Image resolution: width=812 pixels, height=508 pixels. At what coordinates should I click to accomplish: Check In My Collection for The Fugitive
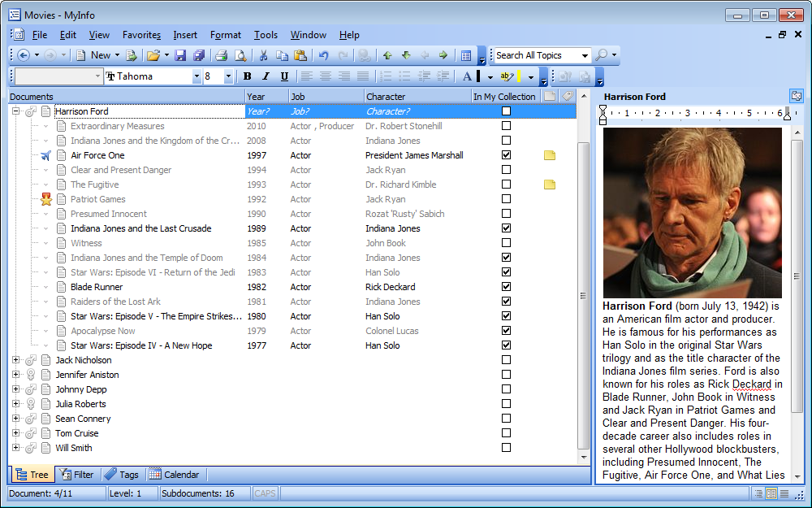point(507,184)
